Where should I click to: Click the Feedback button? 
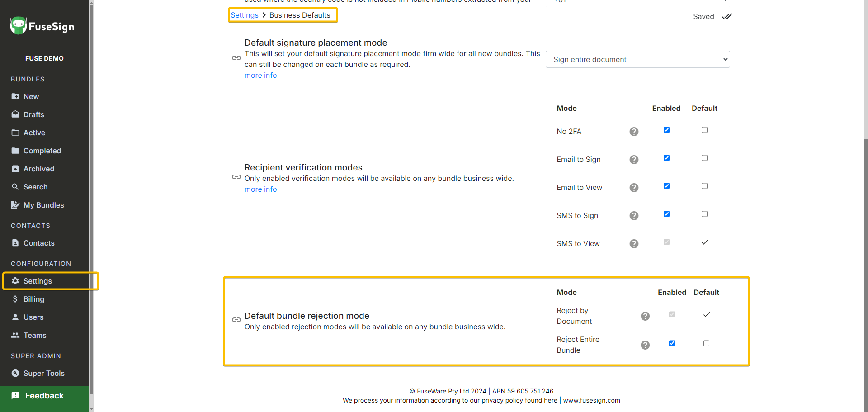pos(44,396)
